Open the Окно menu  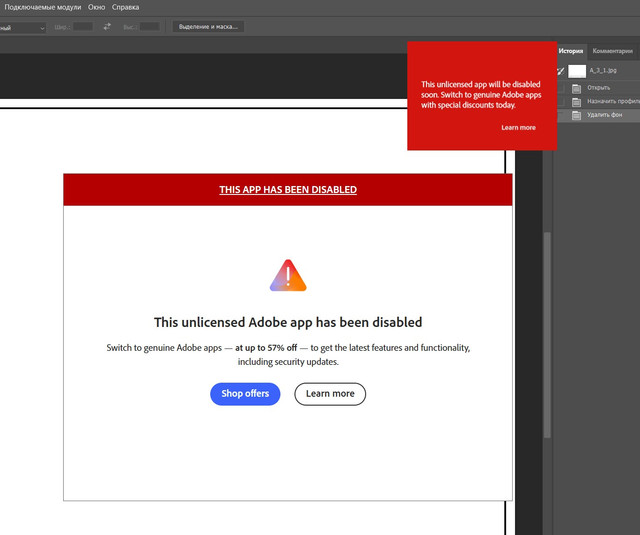tap(96, 7)
